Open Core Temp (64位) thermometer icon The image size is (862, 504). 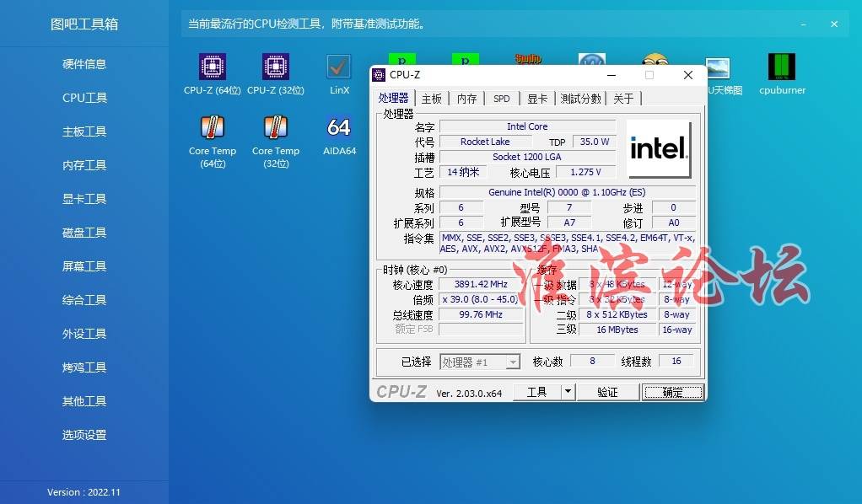coord(213,127)
